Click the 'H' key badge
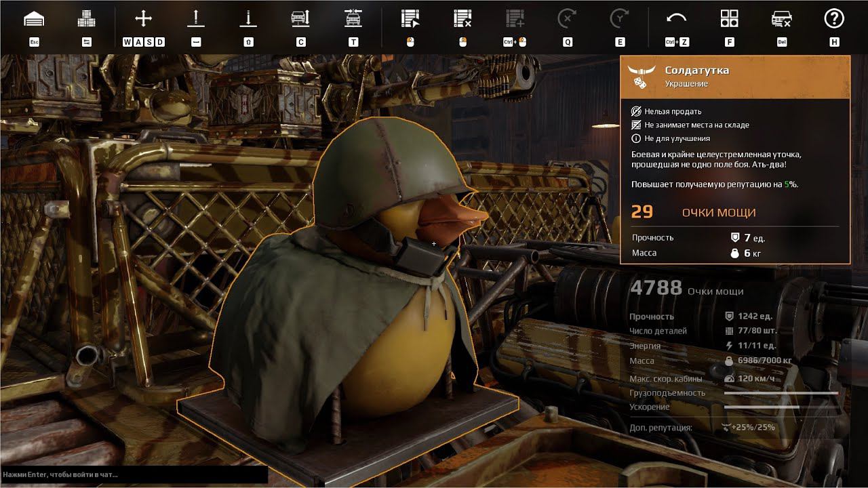 coord(834,42)
